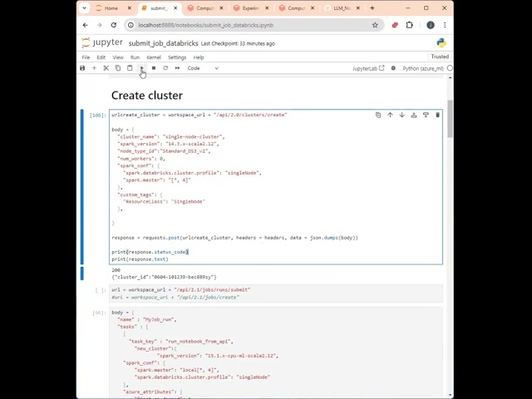Click the cluster_id output text
This screenshot has height=399, width=532.
tap(165, 277)
